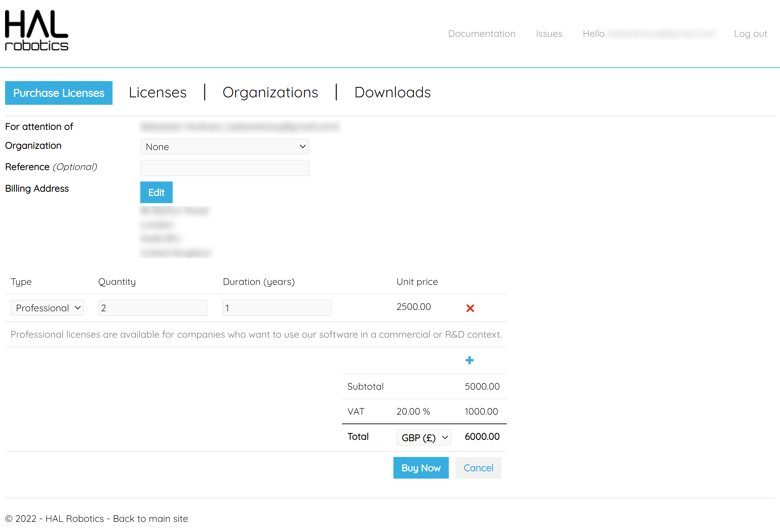Click the Quantity column header
Image resolution: width=780 pixels, height=532 pixels.
[x=117, y=282]
